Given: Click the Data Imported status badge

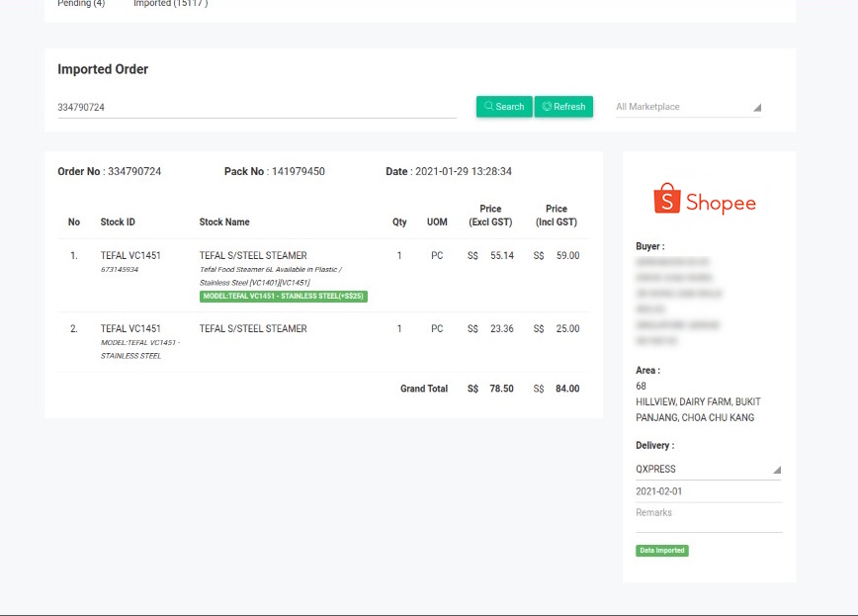Looking at the screenshot, I should pos(662,551).
